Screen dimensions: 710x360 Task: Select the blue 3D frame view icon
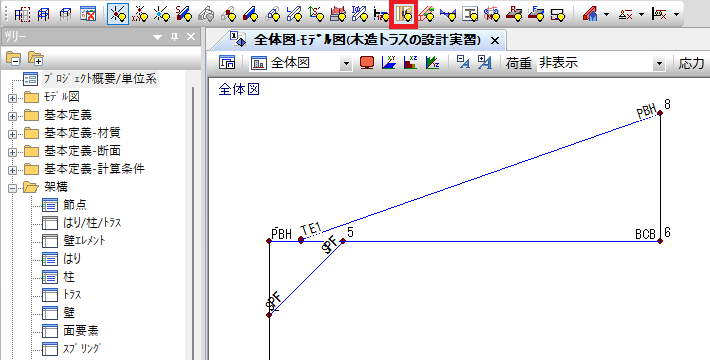point(43,14)
